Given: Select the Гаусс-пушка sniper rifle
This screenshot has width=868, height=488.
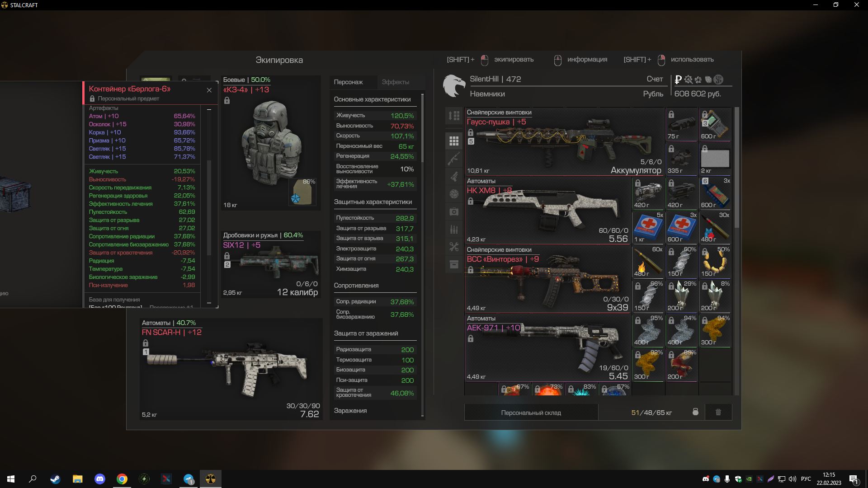Looking at the screenshot, I should (565, 141).
